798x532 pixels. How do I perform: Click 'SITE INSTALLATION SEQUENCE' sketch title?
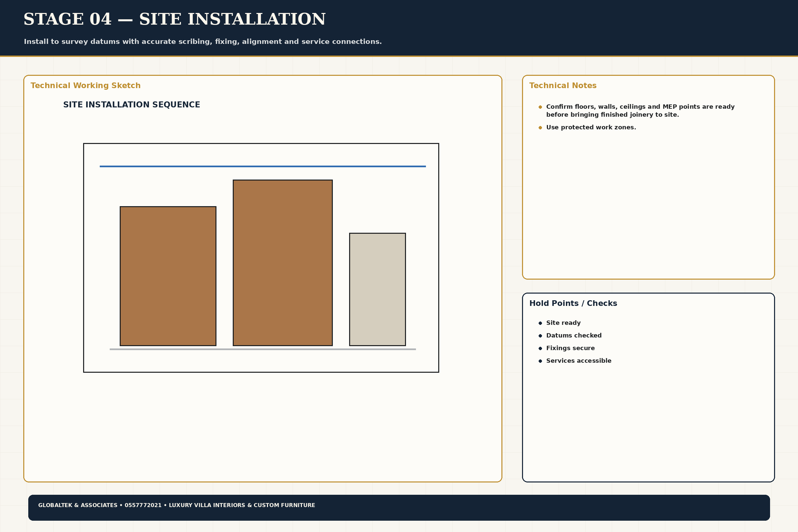132,104
